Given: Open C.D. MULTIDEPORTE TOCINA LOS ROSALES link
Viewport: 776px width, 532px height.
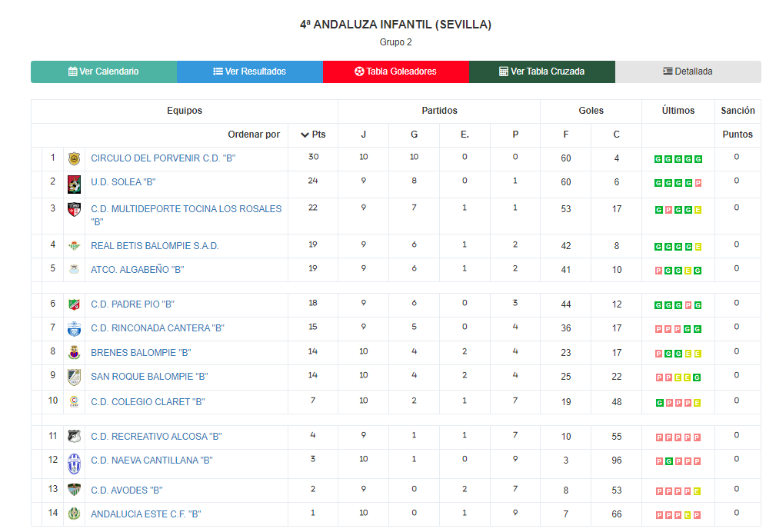Looking at the screenshot, I should [186, 215].
